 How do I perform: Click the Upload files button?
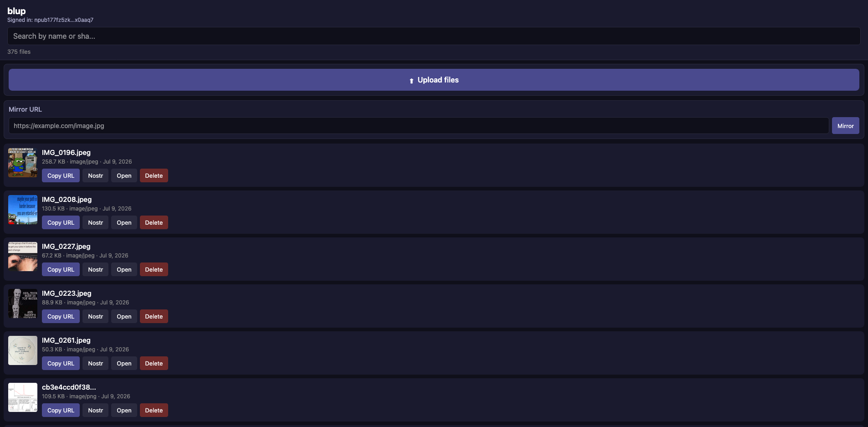click(x=434, y=80)
